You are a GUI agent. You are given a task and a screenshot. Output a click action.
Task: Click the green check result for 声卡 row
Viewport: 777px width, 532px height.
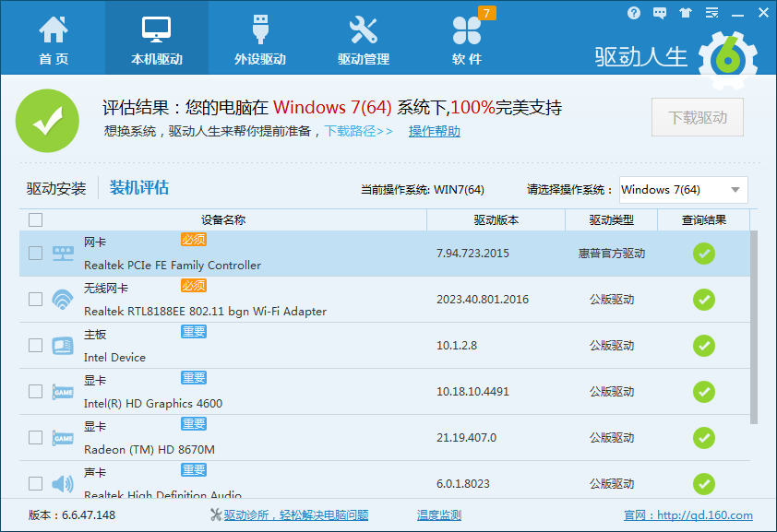pos(704,483)
